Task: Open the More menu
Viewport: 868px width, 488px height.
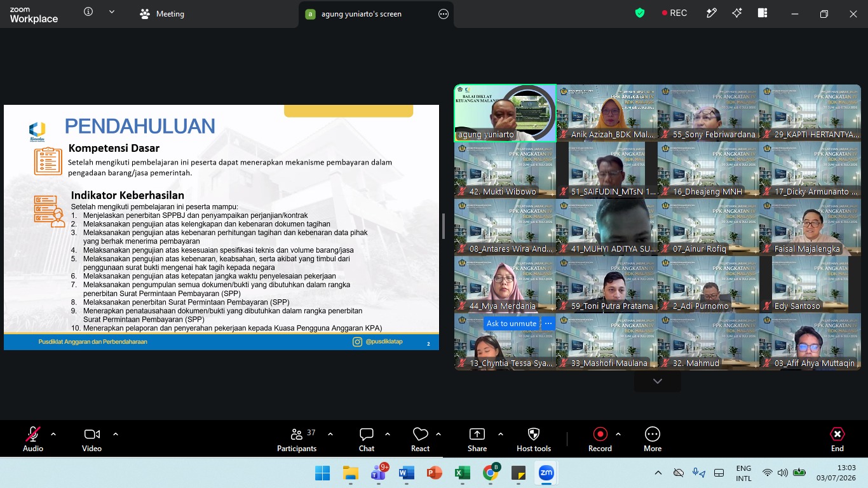Action: [653, 439]
